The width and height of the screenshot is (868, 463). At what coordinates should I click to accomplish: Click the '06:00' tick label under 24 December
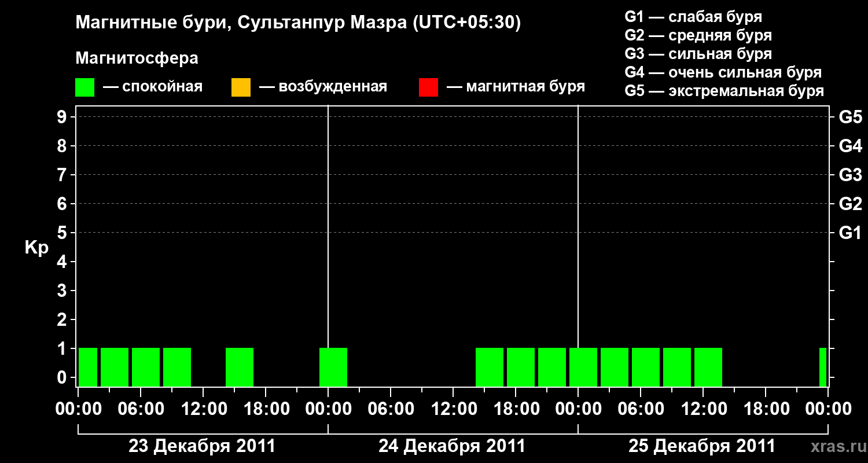coord(391,409)
